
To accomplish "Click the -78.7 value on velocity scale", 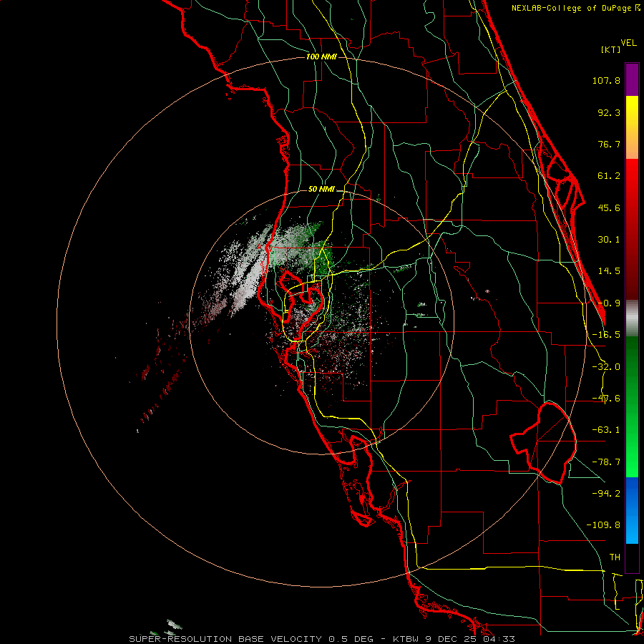I will (x=606, y=462).
